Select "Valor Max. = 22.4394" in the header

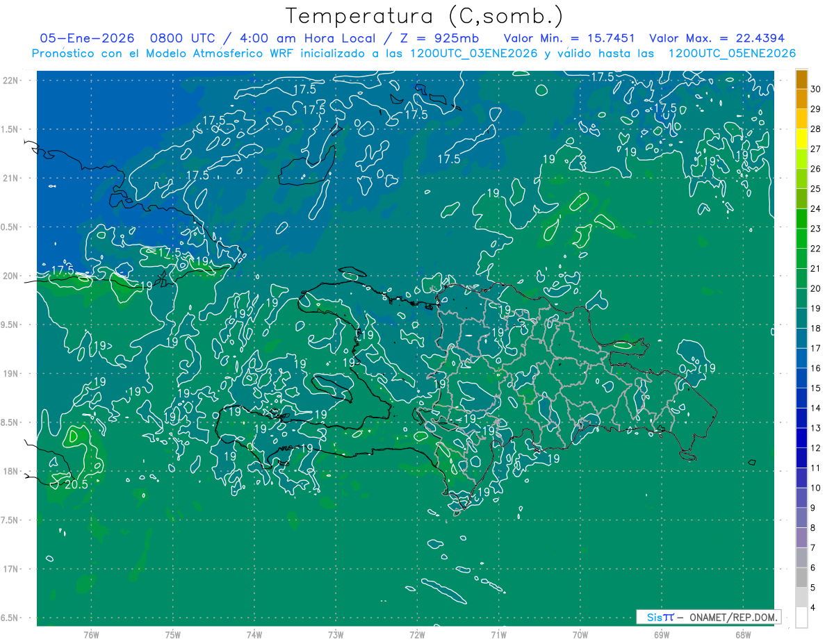click(718, 38)
